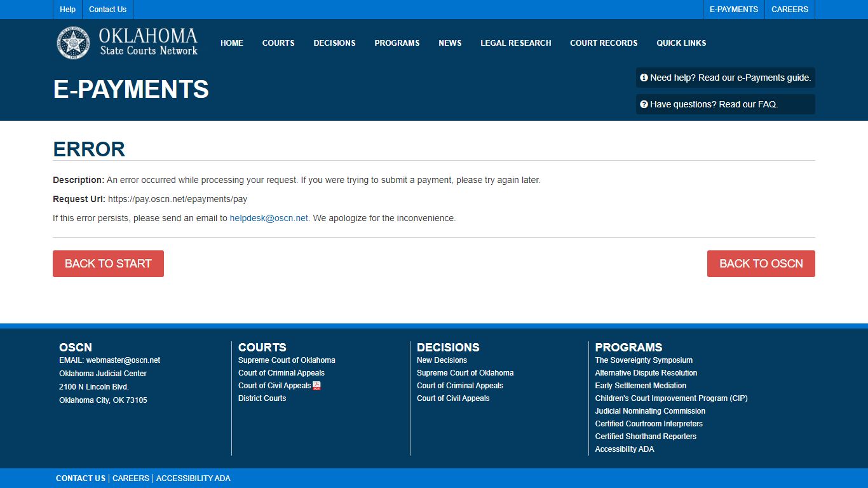Click the PROGRAMS footer heading
868x488 pixels.
tap(628, 347)
